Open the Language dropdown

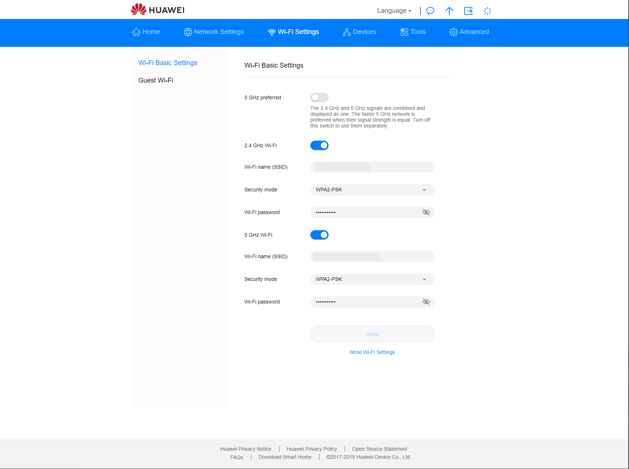(394, 11)
